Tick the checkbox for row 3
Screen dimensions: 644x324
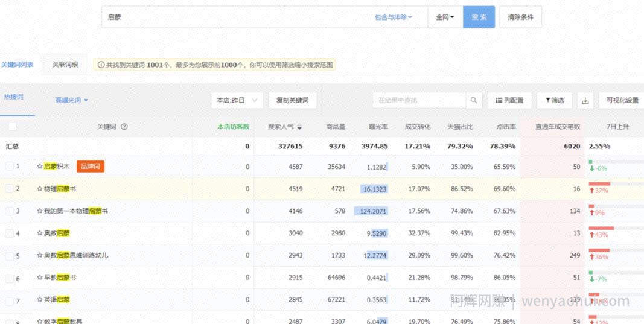[x=9, y=211]
